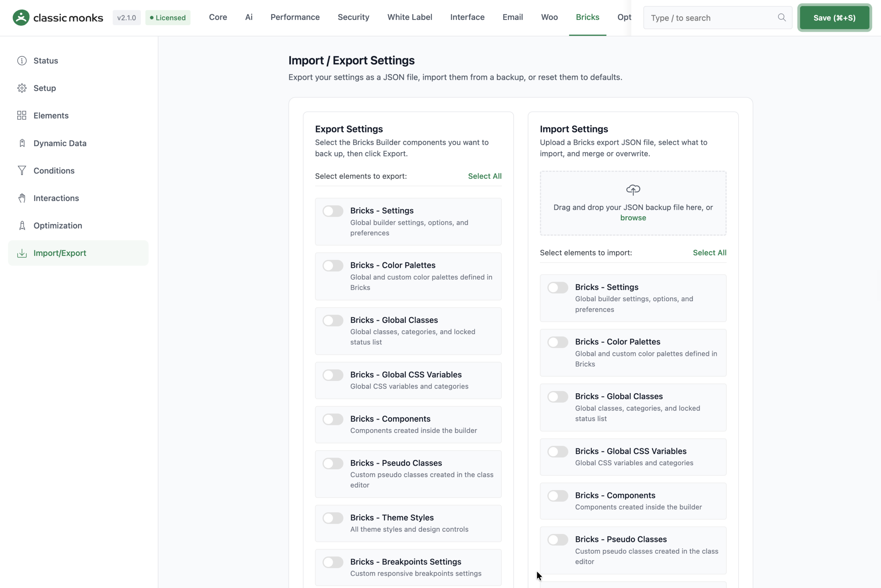Click 'Select elements to import:' label
The width and height of the screenshot is (881, 588).
pos(586,253)
